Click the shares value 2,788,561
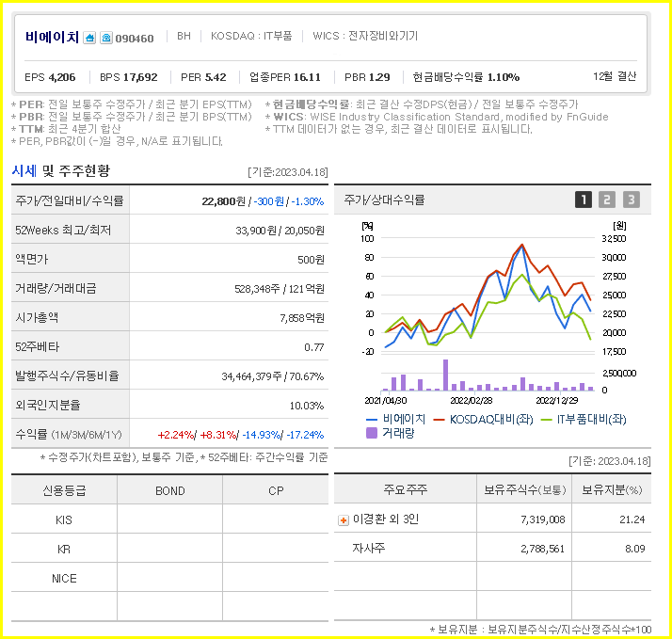 click(542, 549)
